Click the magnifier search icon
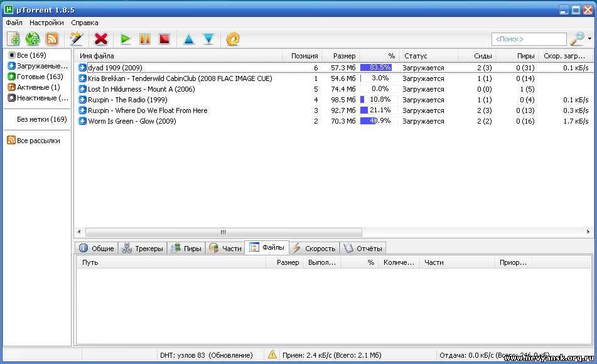The image size is (597, 364). 577,39
